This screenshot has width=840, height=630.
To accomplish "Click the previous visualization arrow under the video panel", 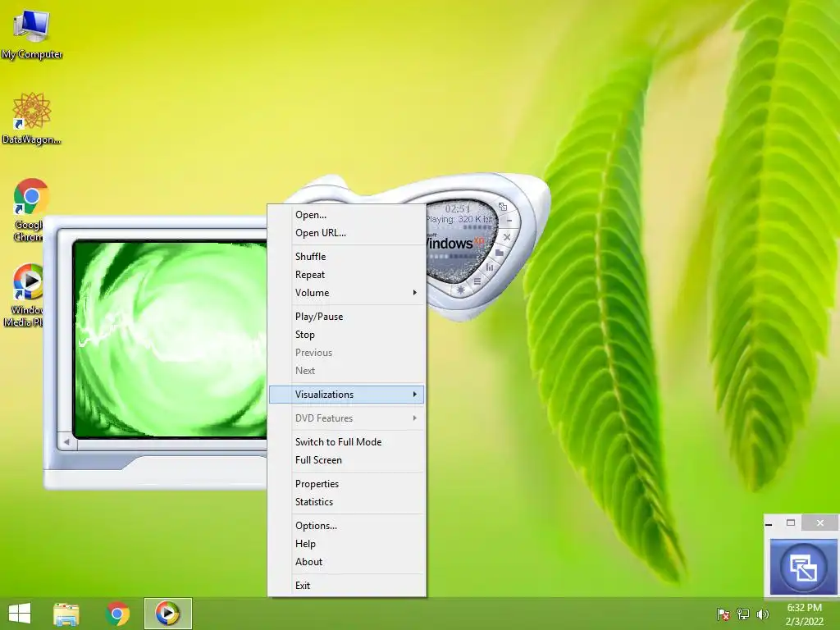I will (67, 442).
